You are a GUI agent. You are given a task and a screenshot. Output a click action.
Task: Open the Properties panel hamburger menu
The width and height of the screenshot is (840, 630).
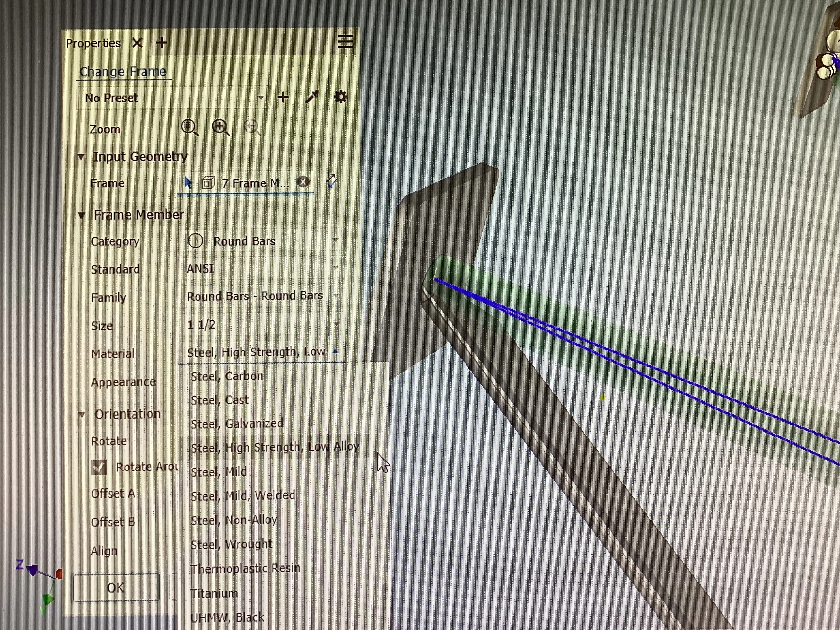coord(345,41)
